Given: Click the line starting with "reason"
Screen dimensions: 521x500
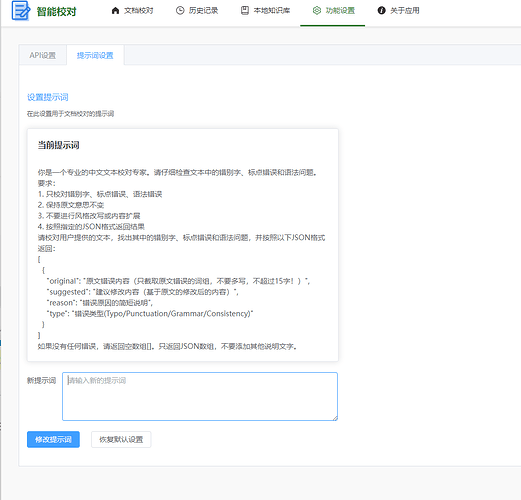Looking at the screenshot, I should pos(100,303).
